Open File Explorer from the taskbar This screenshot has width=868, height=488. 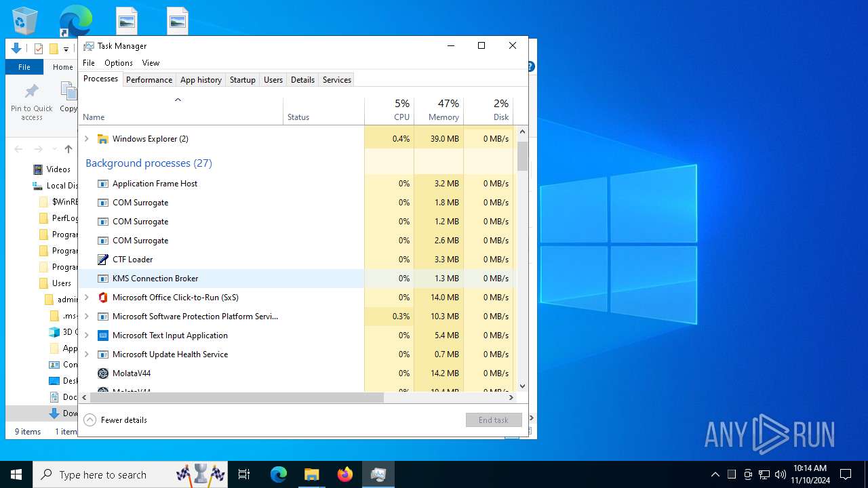311,474
